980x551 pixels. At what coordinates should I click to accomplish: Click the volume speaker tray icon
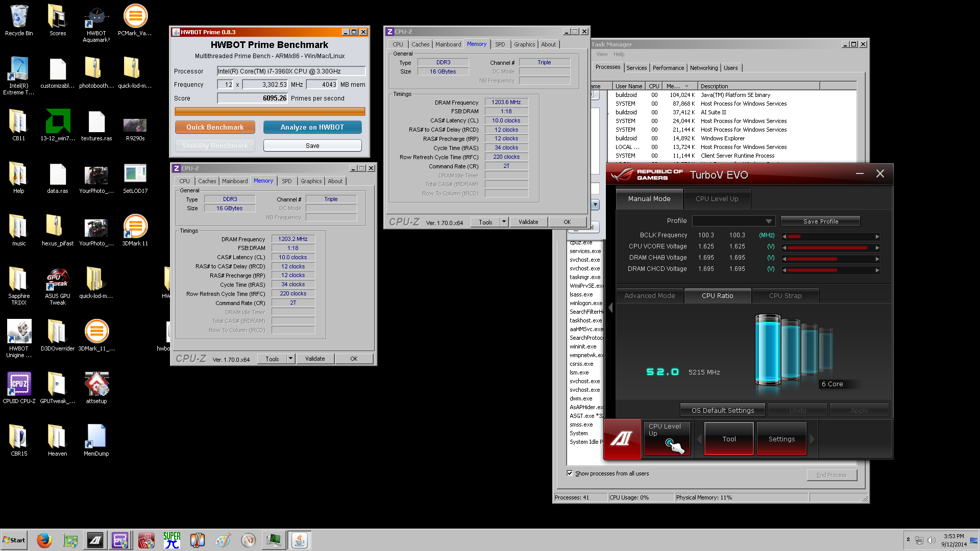(x=931, y=540)
